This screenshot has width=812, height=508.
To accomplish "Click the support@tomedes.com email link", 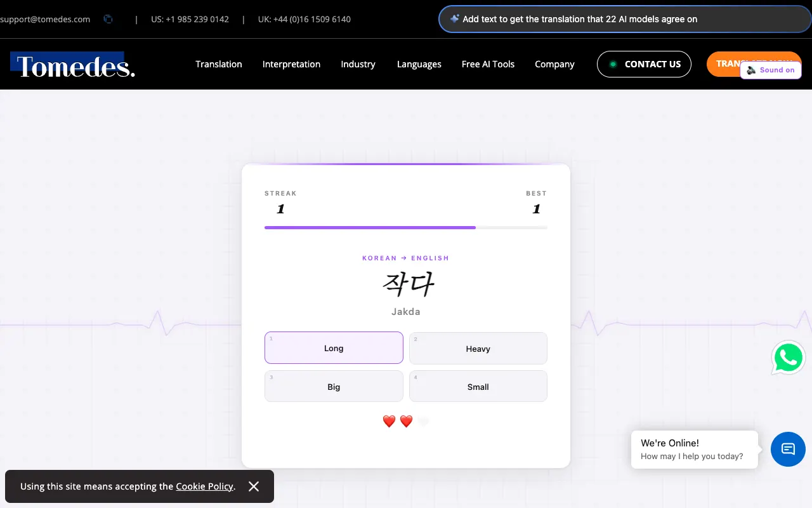I will (45, 19).
